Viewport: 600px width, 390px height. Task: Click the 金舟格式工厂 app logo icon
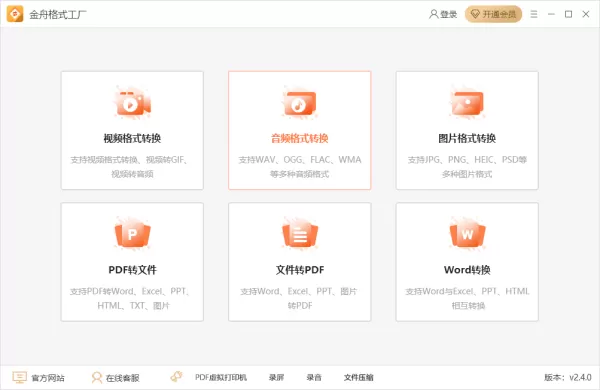(x=15, y=14)
